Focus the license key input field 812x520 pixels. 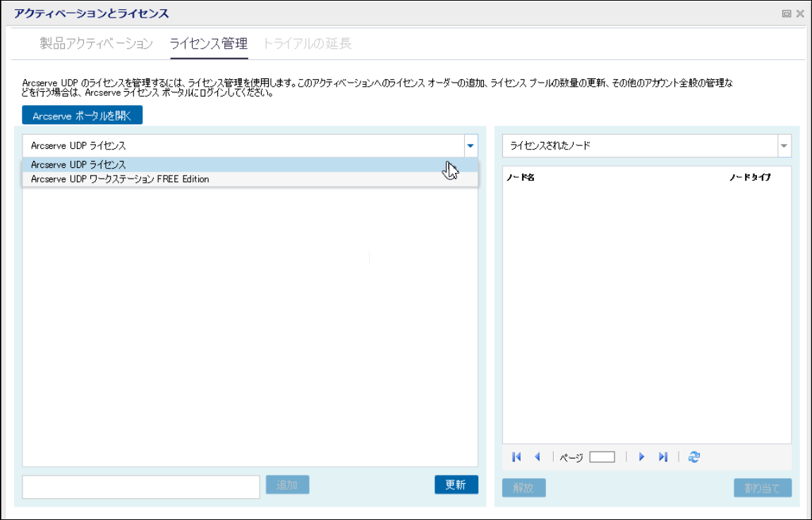[141, 487]
